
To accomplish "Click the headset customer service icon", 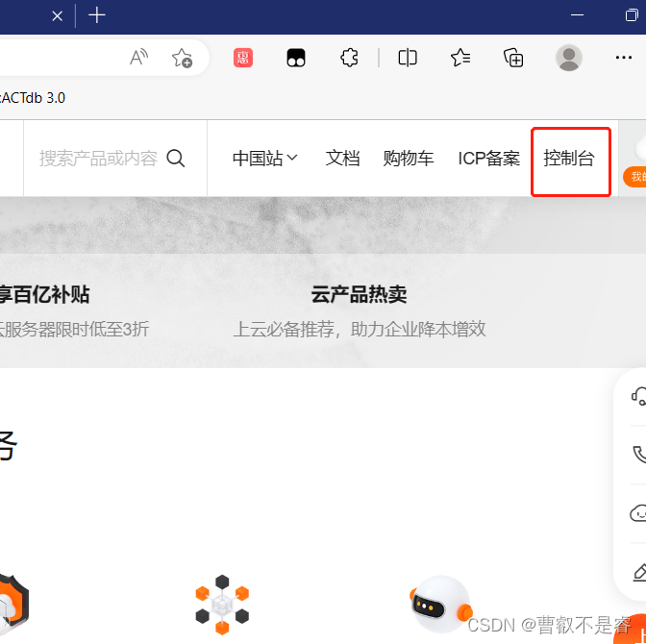I will (x=638, y=396).
